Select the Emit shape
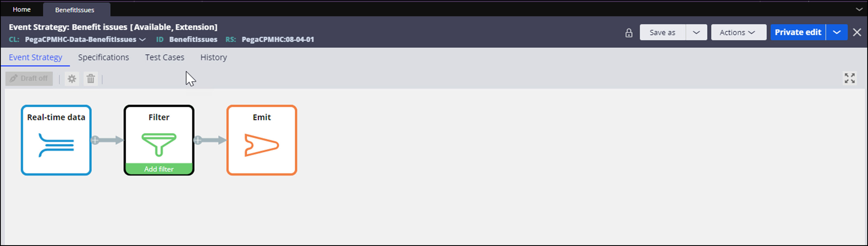Screen dimensions: 868x246 tap(262, 140)
